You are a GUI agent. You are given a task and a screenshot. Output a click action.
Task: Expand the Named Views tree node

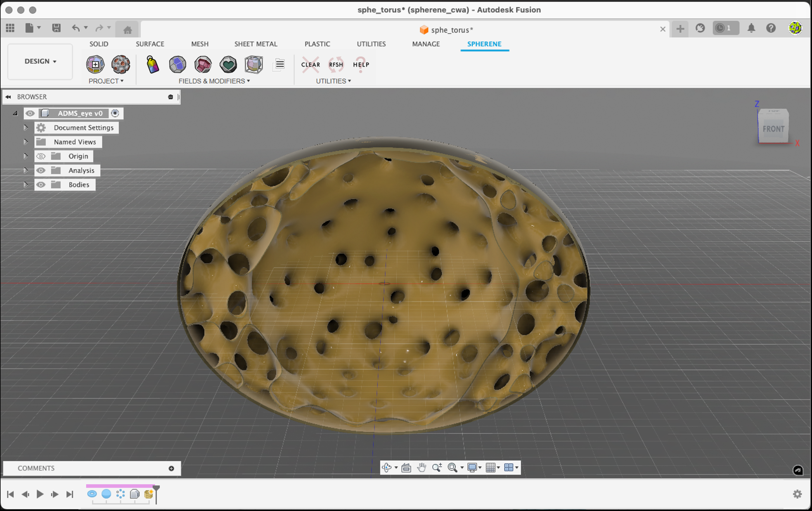coord(26,142)
